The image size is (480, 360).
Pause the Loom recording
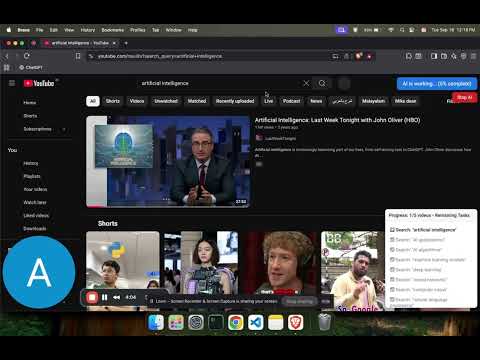[105, 297]
